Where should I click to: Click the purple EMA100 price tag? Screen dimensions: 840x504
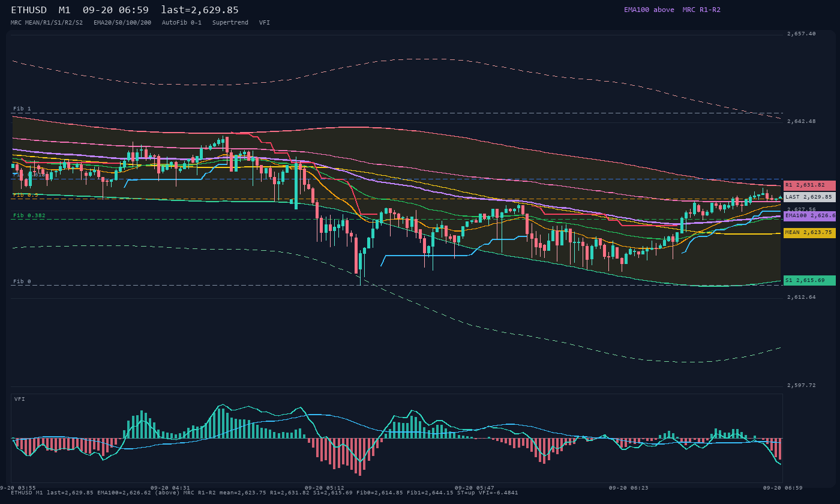(809, 215)
